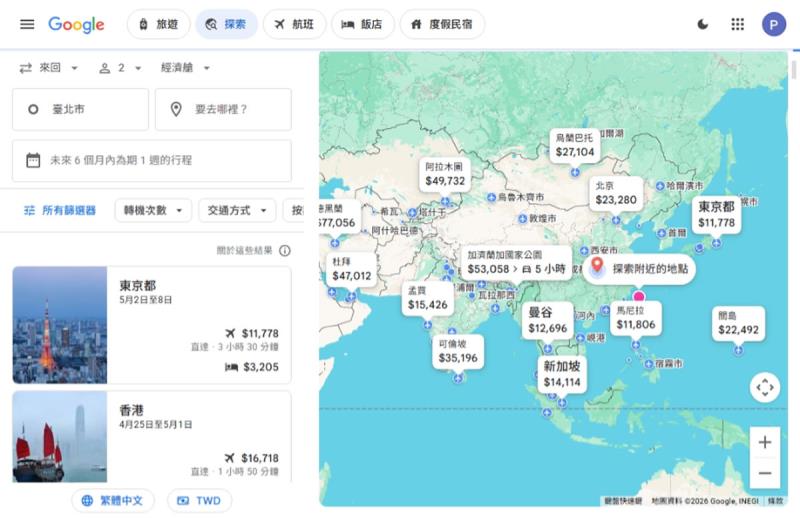800x518 pixels.
Task: Click the 哈爾濱市 airport dot
Action: pos(660,186)
